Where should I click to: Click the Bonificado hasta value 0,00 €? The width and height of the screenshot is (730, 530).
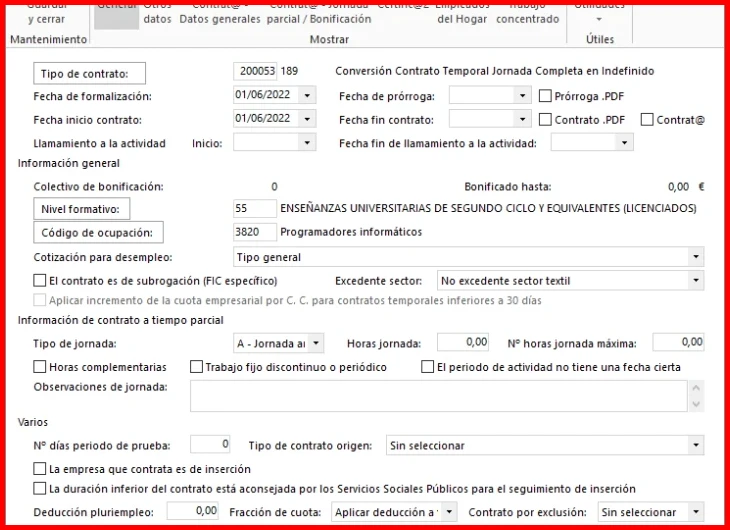686,187
